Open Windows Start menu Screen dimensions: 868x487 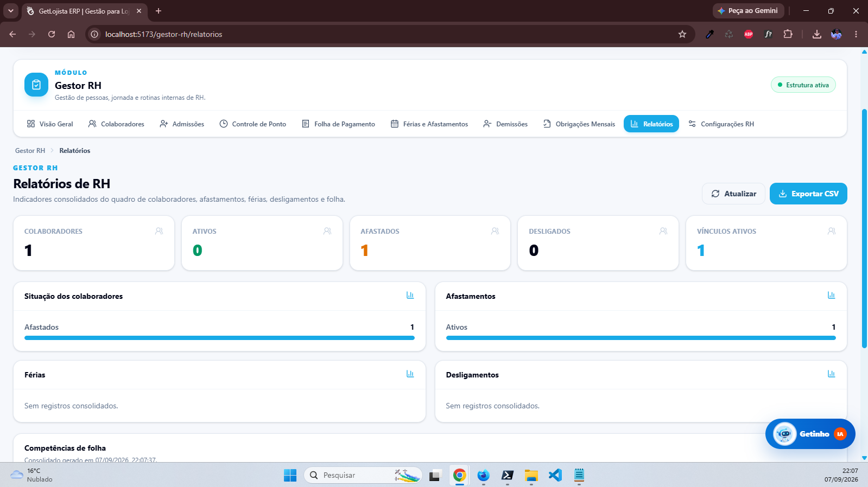click(x=290, y=475)
